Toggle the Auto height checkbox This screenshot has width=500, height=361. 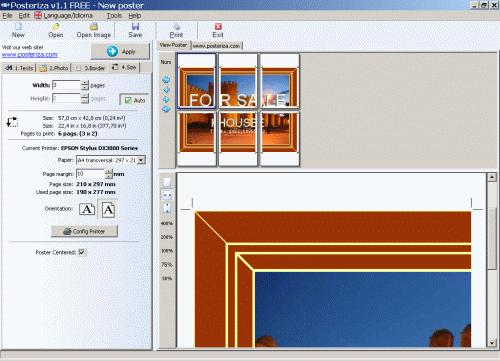pos(128,100)
